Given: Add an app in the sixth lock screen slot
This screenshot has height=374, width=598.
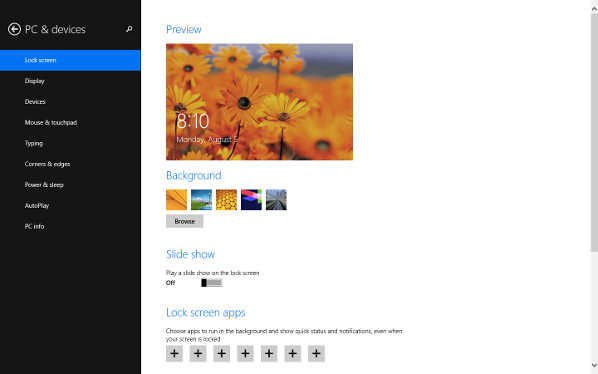Looking at the screenshot, I should [293, 353].
